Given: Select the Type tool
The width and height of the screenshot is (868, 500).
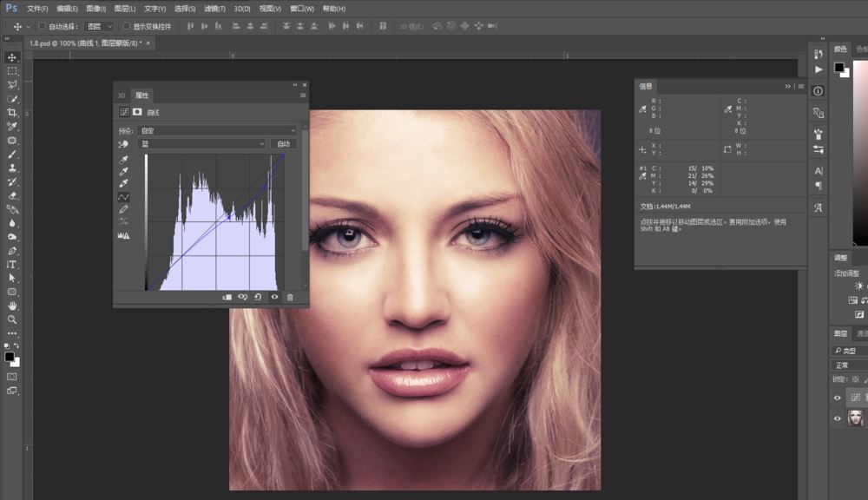Looking at the screenshot, I should tap(12, 265).
